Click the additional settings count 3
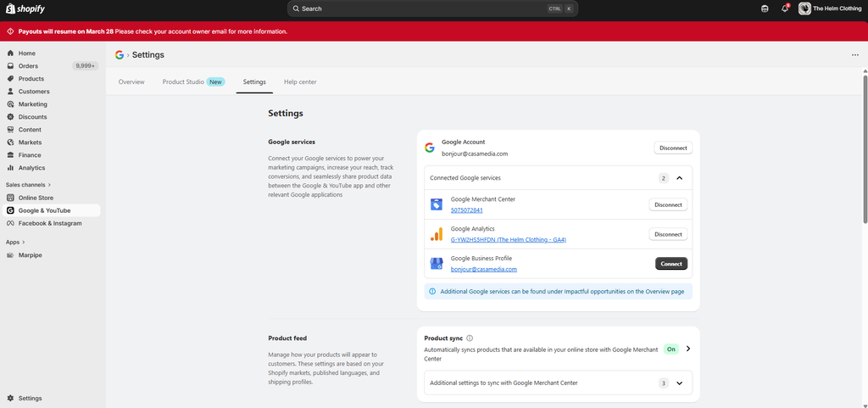The height and width of the screenshot is (408, 868). [x=663, y=383]
